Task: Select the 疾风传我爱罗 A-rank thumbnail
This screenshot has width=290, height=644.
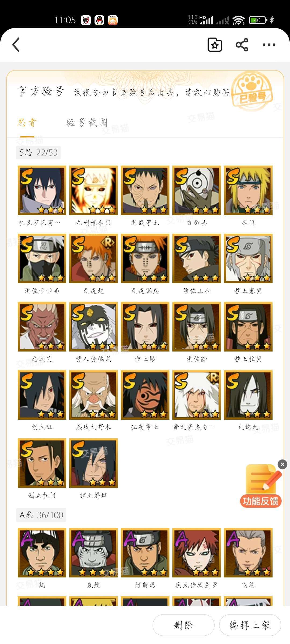Action: point(197,553)
